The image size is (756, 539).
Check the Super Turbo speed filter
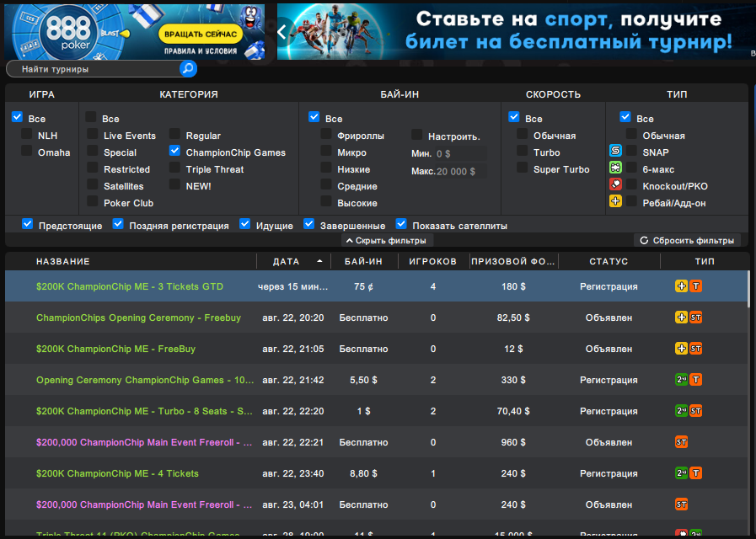(x=523, y=168)
